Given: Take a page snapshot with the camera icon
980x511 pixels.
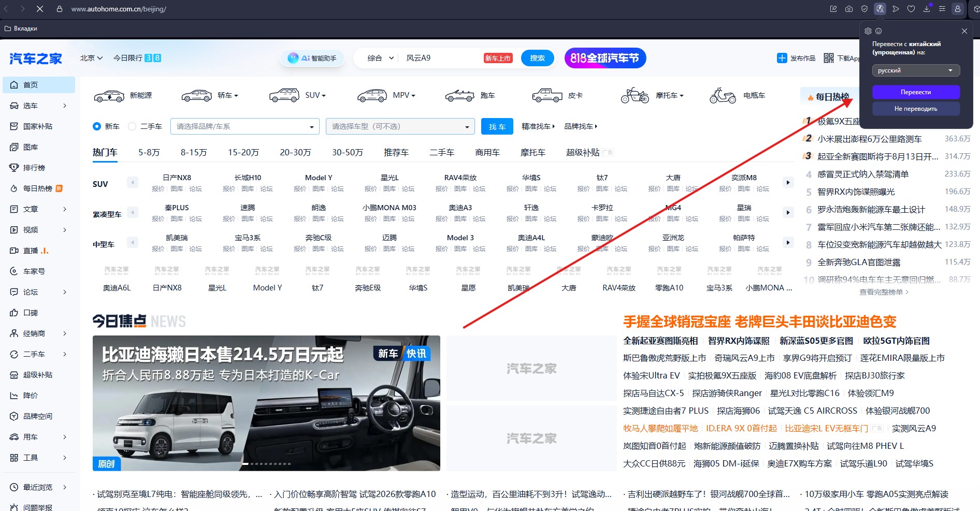Looking at the screenshot, I should click(849, 9).
